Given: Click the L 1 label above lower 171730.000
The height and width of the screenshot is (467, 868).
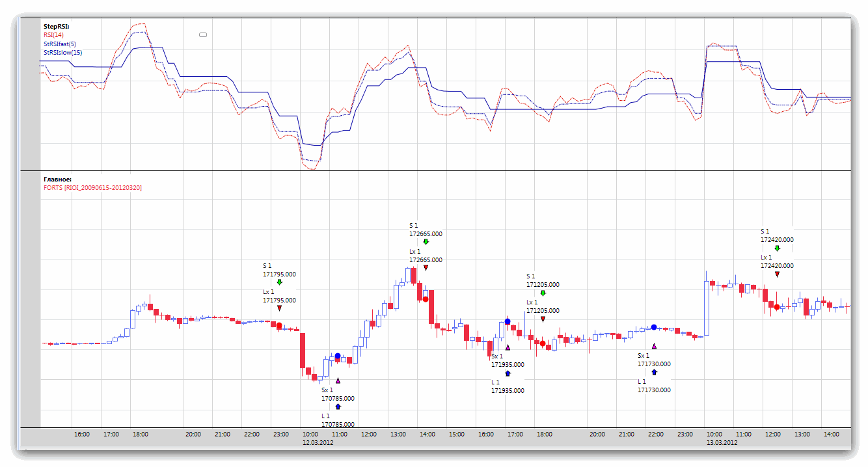Looking at the screenshot, I should click(642, 382).
